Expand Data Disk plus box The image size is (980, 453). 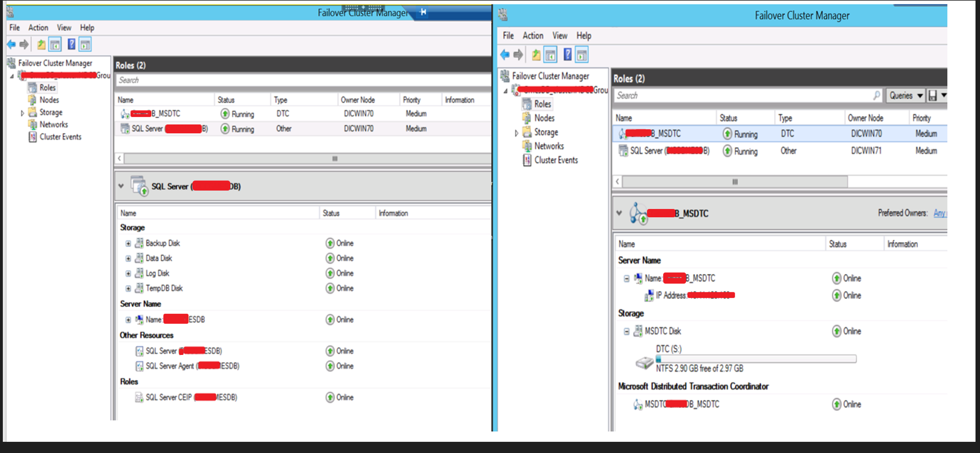[128, 259]
